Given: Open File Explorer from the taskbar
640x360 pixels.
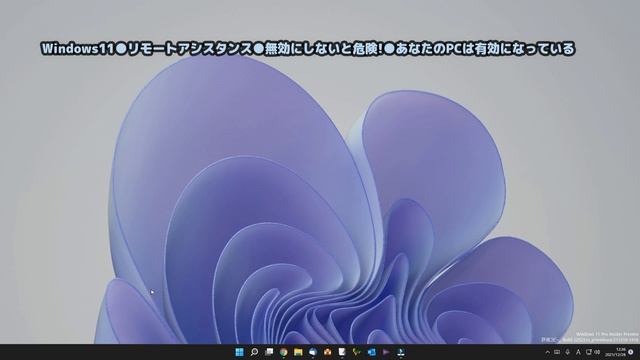Looking at the screenshot, I should (x=298, y=352).
